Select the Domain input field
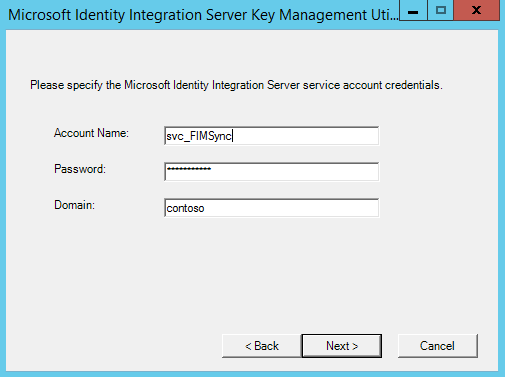The width and height of the screenshot is (505, 377). click(271, 208)
